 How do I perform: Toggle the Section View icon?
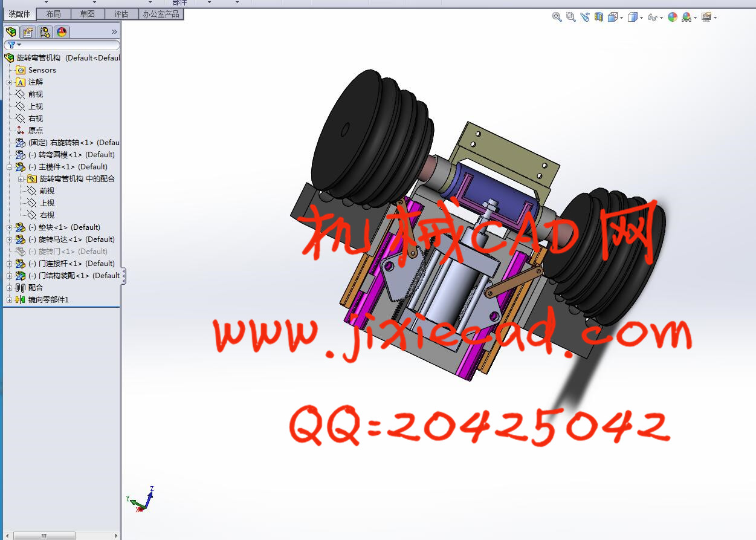(599, 18)
